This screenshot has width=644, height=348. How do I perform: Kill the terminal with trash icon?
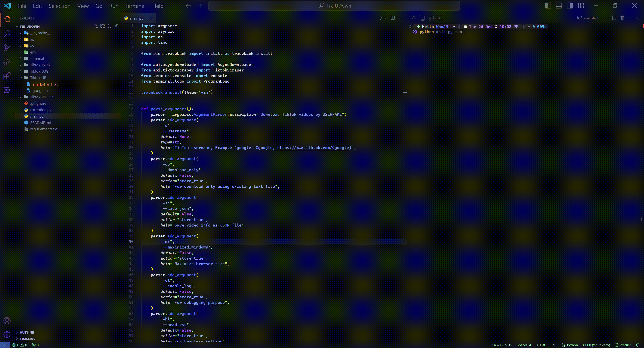[622, 18]
